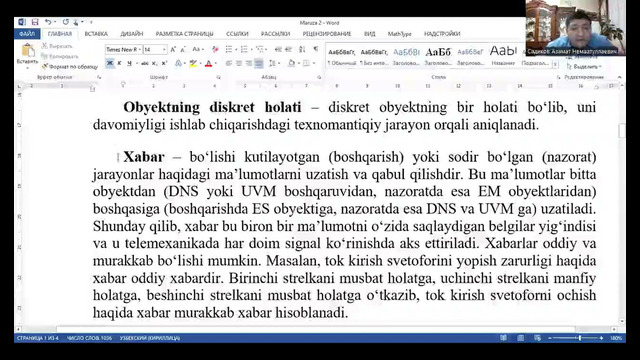Open the font size 14 dropdown
The height and width of the screenshot is (360, 640).
tap(164, 49)
